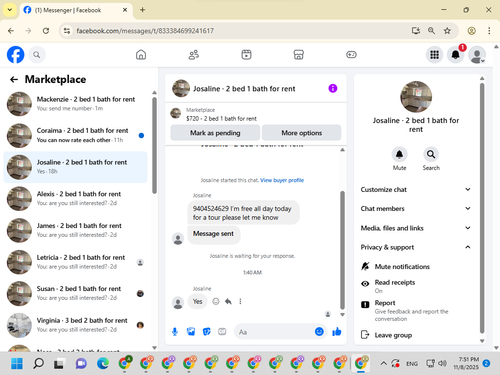The width and height of the screenshot is (500, 375).
Task: Click the chat messages scrollbar
Action: [x=342, y=250]
